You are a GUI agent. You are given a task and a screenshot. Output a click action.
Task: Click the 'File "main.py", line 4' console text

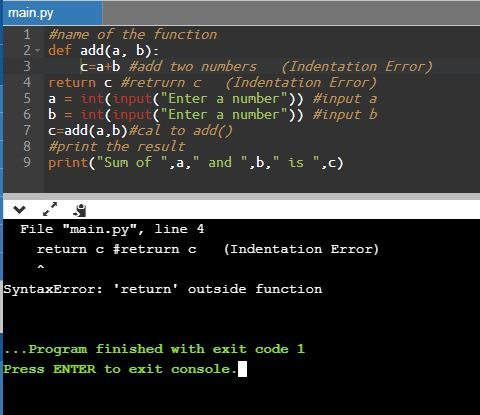point(112,229)
